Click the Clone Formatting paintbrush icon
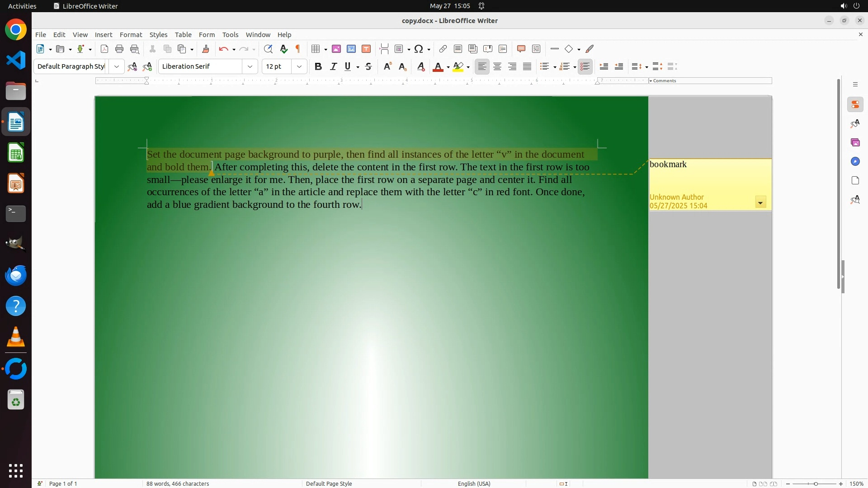Image resolution: width=868 pixels, height=488 pixels. click(206, 49)
